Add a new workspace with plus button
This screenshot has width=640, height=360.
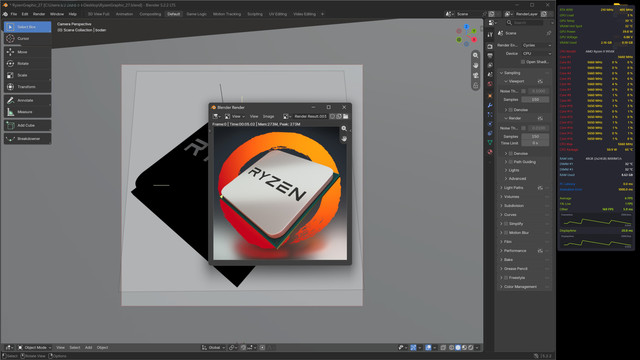point(322,14)
